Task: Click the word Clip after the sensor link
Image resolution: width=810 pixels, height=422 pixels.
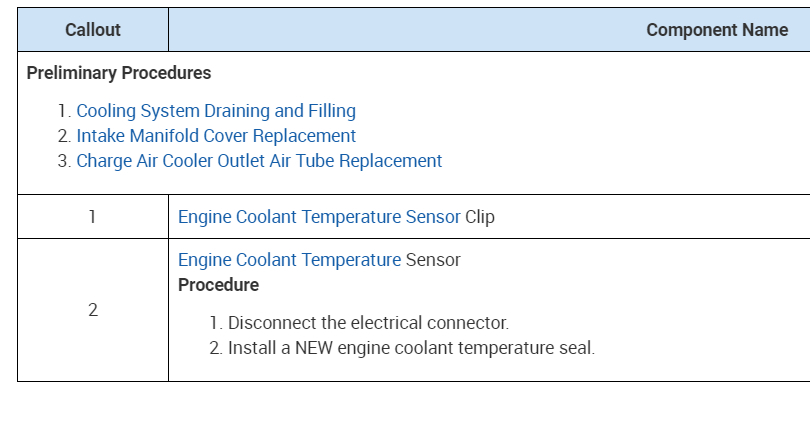Action: [x=480, y=217]
